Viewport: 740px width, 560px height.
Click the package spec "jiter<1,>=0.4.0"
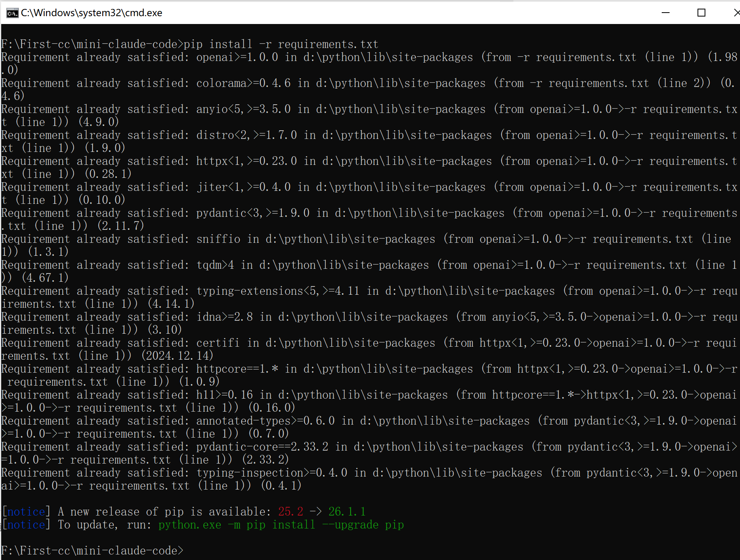coord(244,187)
